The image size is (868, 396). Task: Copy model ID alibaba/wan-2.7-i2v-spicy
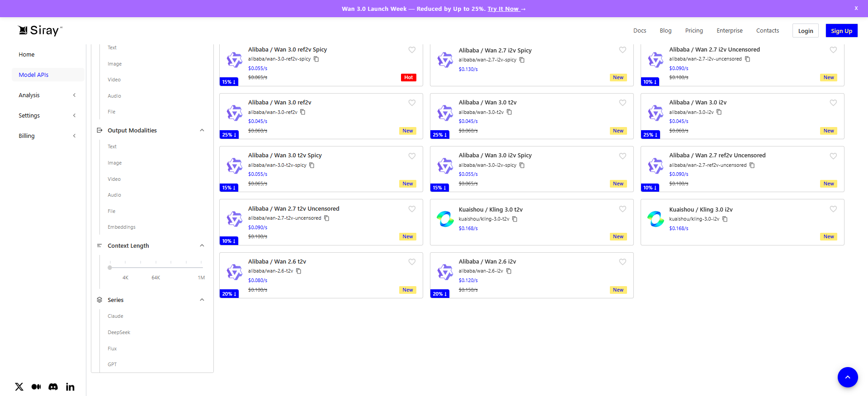pyautogui.click(x=522, y=60)
